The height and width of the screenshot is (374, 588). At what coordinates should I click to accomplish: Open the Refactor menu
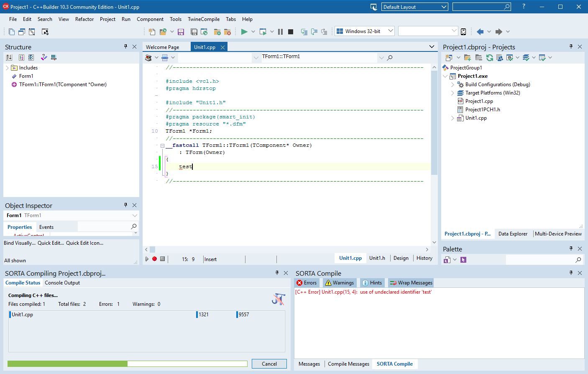pyautogui.click(x=84, y=19)
